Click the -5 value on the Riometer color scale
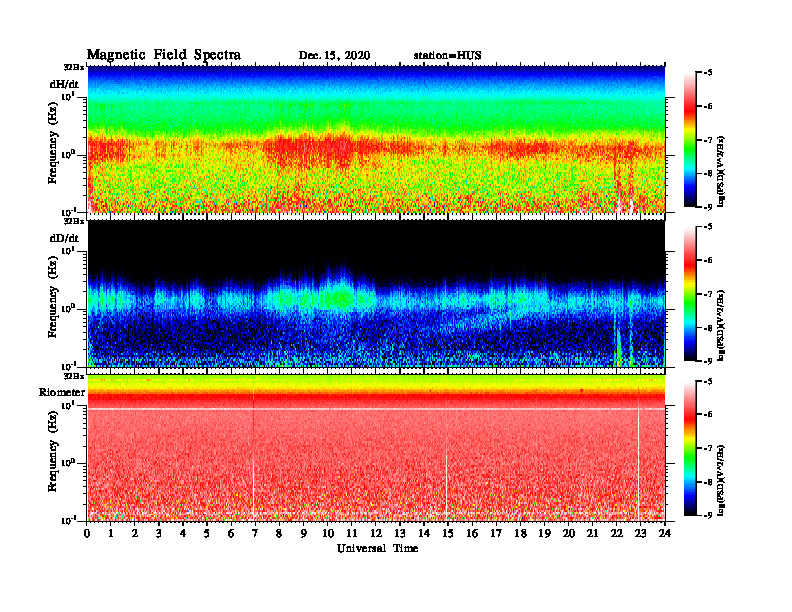 pyautogui.click(x=708, y=381)
